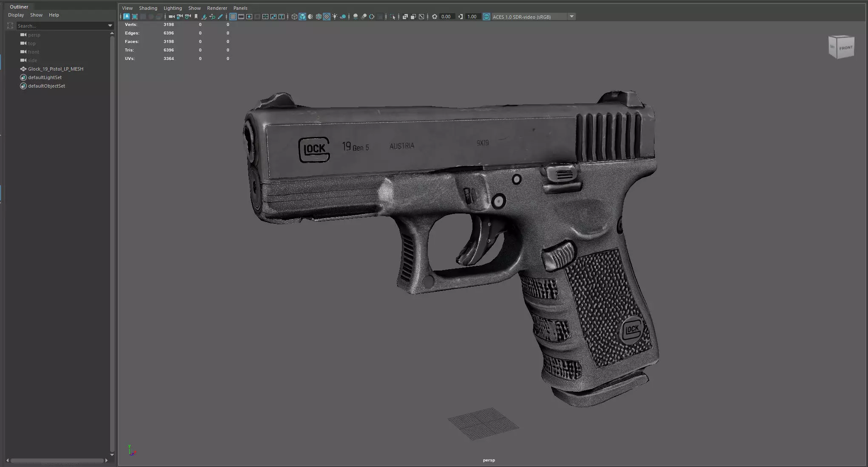Click X-Ray Active Components icon
This screenshot has width=868, height=467.
coord(413,17)
